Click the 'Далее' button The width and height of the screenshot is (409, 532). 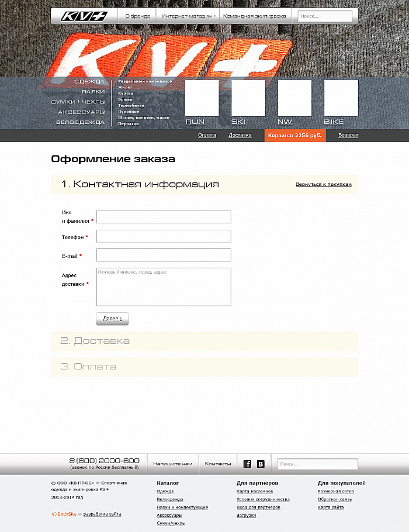click(x=112, y=319)
